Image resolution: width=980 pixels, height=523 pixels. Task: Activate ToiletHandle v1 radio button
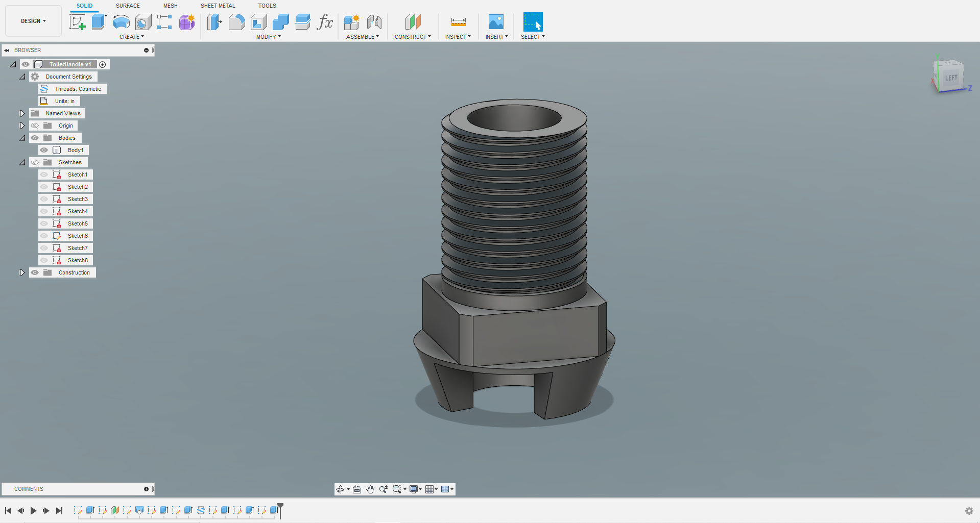(103, 64)
